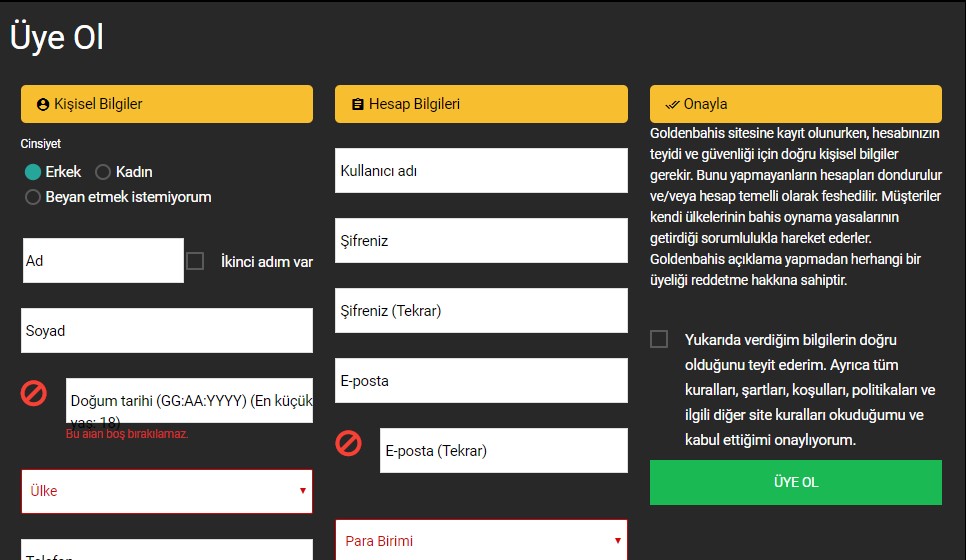Click the green ÜYE OL button
The height and width of the screenshot is (560, 966).
(x=795, y=482)
